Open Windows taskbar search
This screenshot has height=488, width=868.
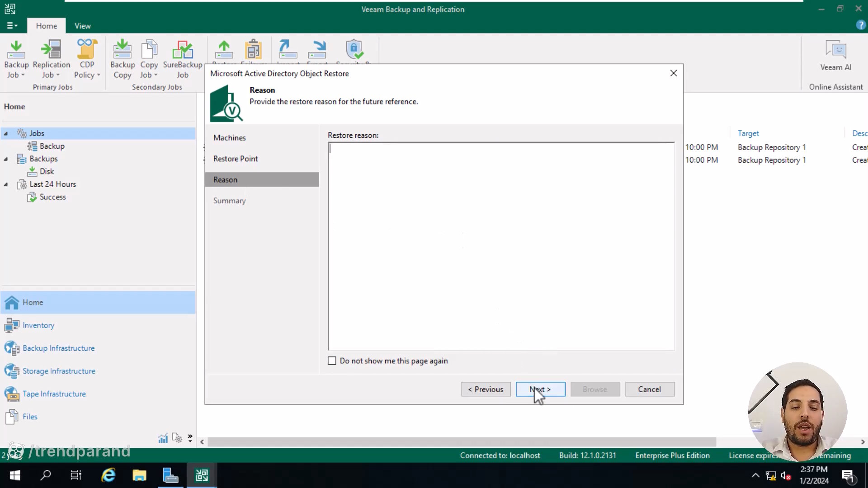[x=46, y=475]
